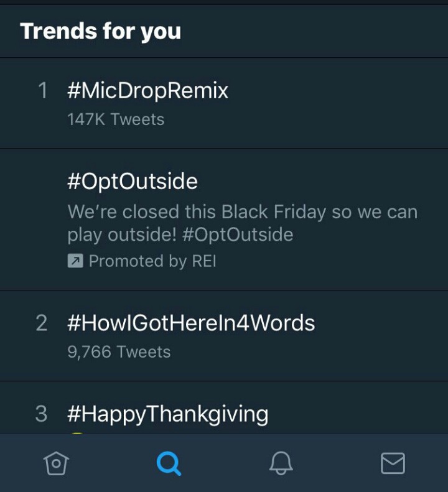
Task: Tap the Trends for you header
Action: [100, 31]
